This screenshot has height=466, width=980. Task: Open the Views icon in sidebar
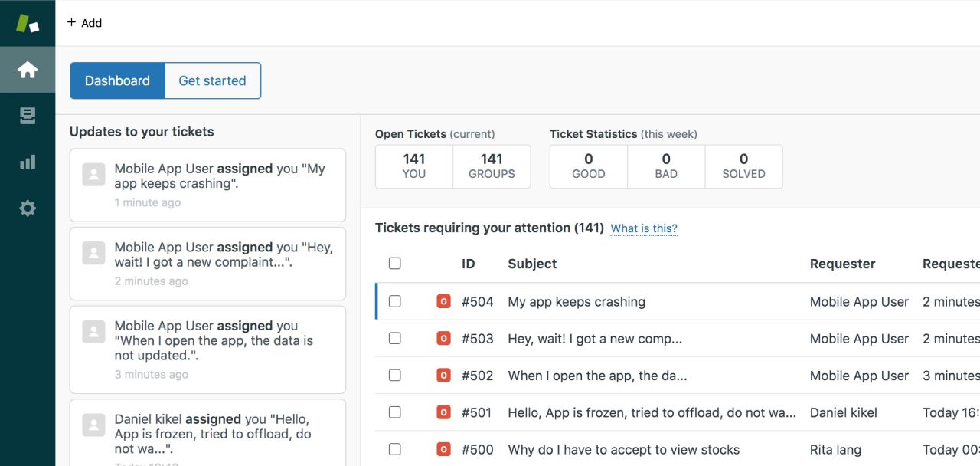pos(28,116)
